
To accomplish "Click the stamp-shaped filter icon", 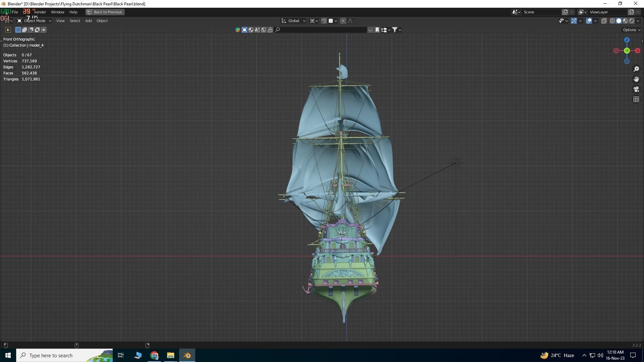I will pyautogui.click(x=270, y=30).
